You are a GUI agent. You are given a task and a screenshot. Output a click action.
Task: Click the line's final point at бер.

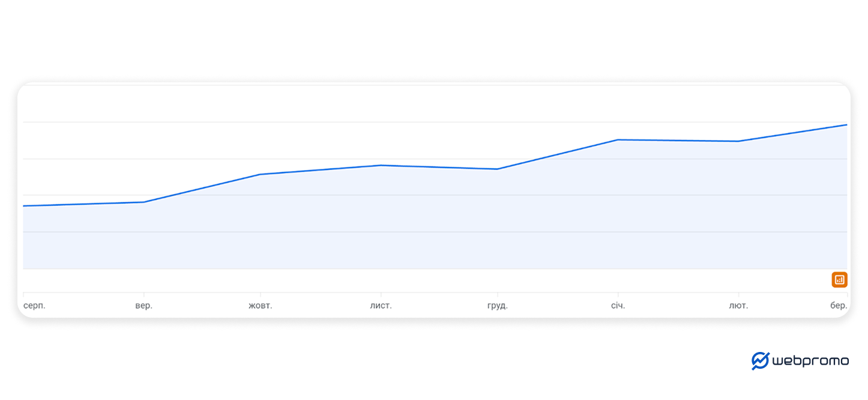click(x=846, y=125)
